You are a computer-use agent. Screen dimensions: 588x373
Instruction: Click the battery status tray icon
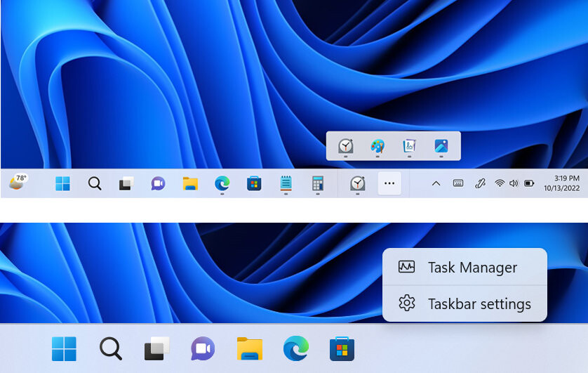click(x=529, y=183)
